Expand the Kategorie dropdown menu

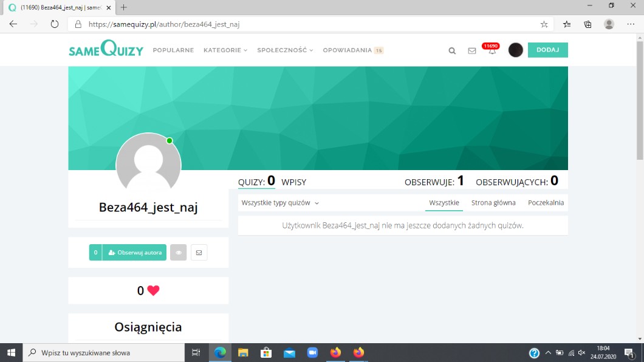point(225,50)
